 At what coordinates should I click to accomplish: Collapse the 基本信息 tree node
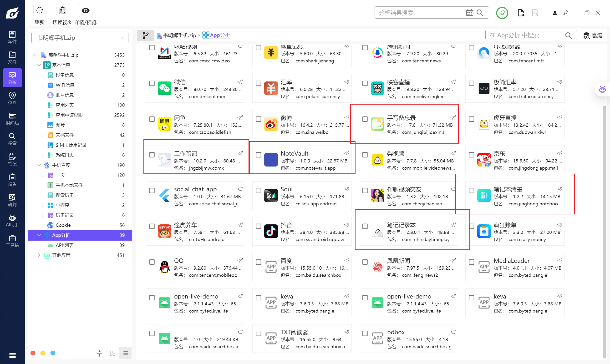[x=39, y=65]
